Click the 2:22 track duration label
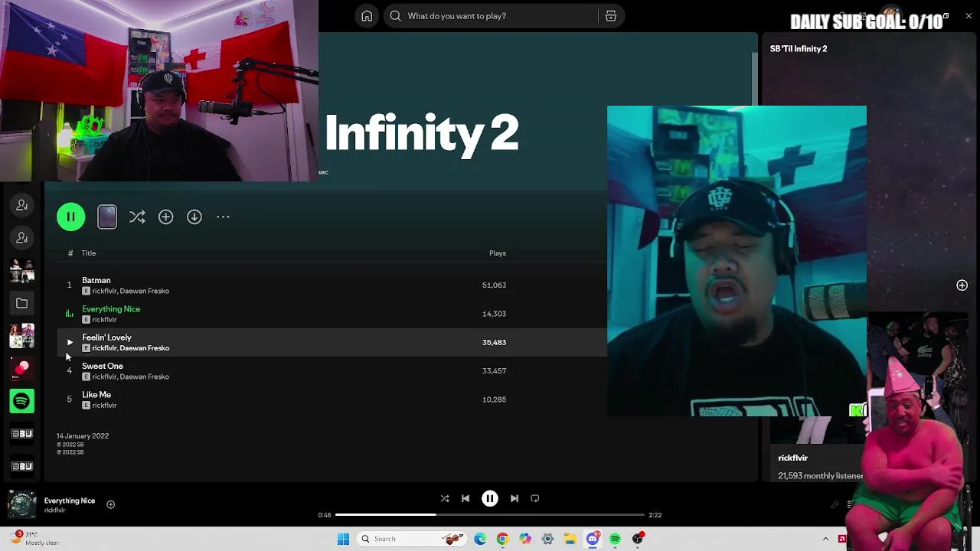This screenshot has height=551, width=980. pyautogui.click(x=655, y=515)
